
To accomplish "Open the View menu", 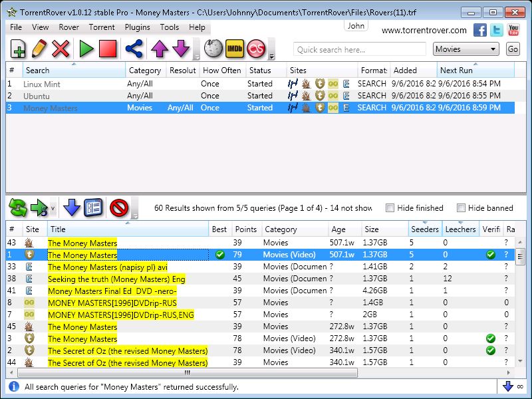I will click(40, 27).
